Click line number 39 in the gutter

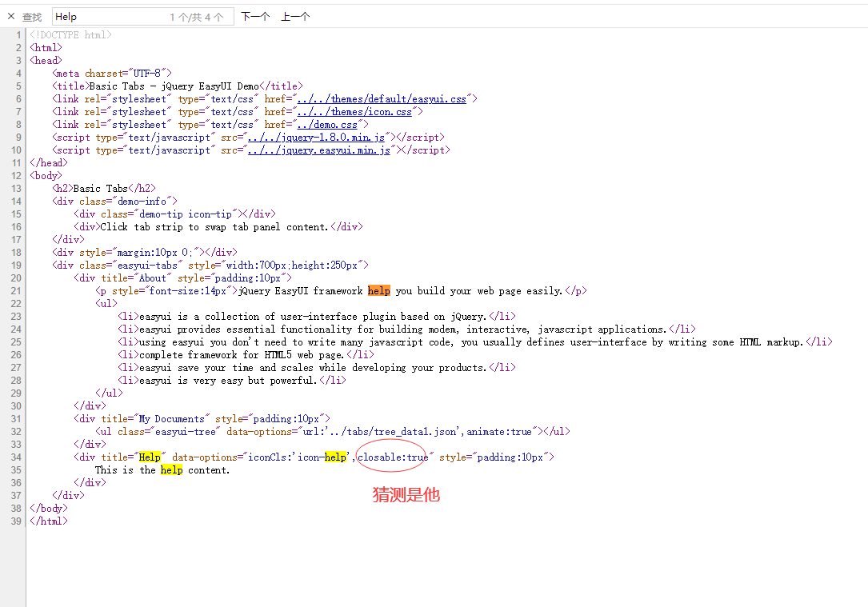coord(16,521)
